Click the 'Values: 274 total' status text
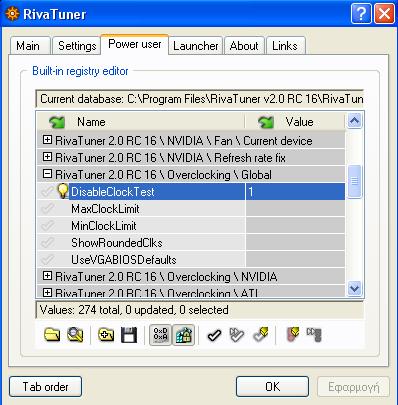Image resolution: width=398 pixels, height=405 pixels. click(134, 310)
